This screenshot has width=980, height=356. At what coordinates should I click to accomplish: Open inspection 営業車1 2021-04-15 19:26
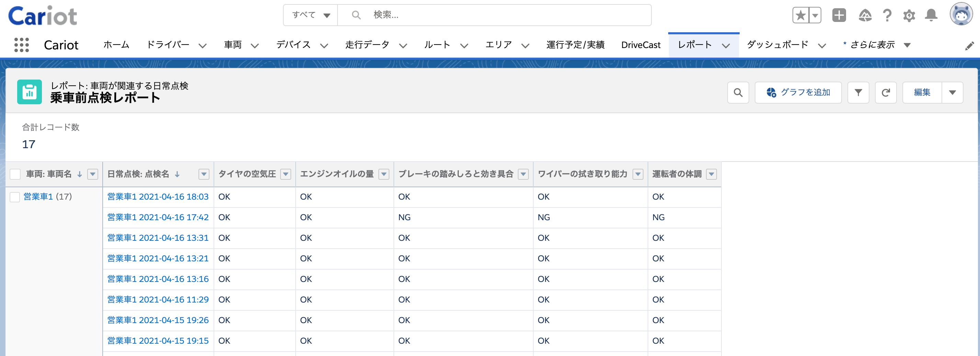[x=158, y=320]
